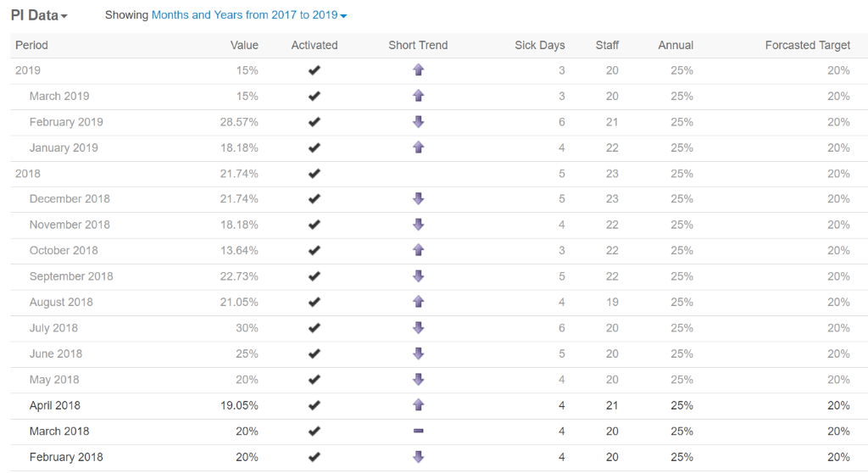Click the Activated checkmark for April 2018
The width and height of the screenshot is (868, 473).
(x=314, y=405)
